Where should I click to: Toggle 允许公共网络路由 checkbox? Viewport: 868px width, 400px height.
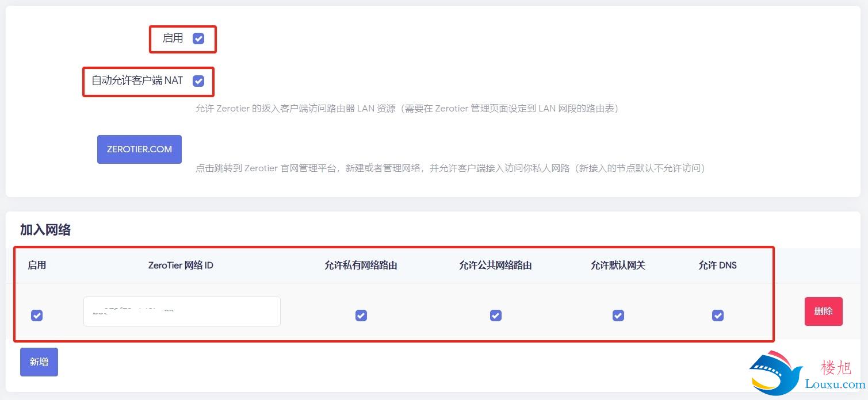click(496, 316)
